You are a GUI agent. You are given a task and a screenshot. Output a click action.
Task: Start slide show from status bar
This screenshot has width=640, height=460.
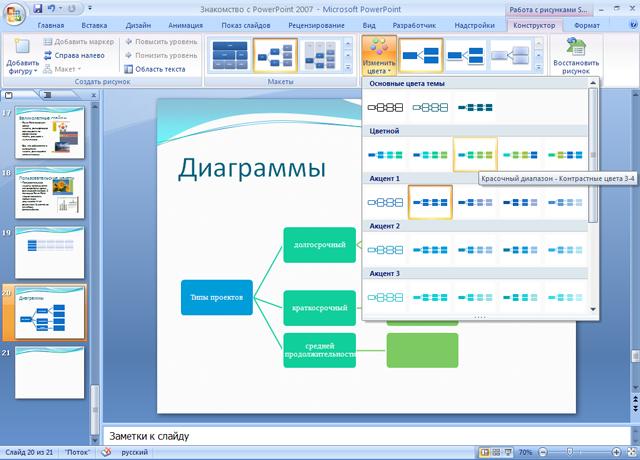[509, 453]
